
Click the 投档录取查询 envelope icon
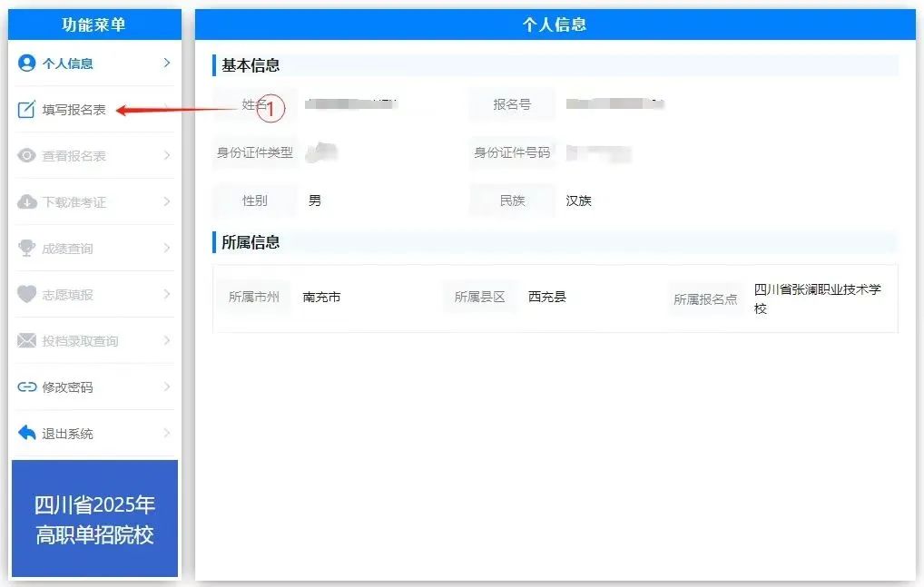(x=27, y=341)
